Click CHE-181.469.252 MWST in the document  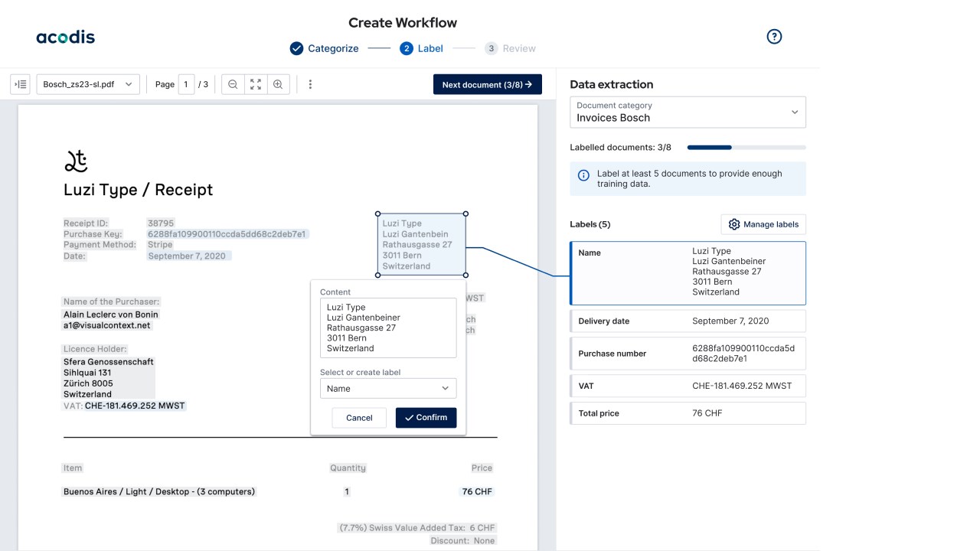coord(135,406)
